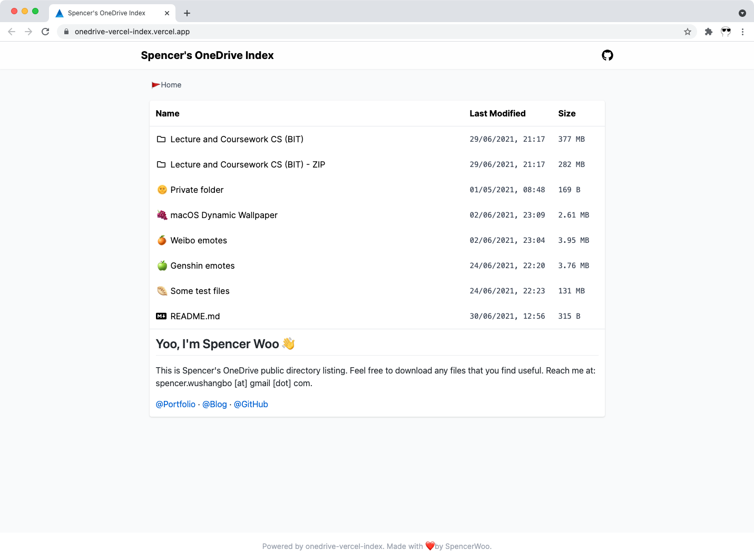
Task: Open the Private folder
Action: coord(197,190)
